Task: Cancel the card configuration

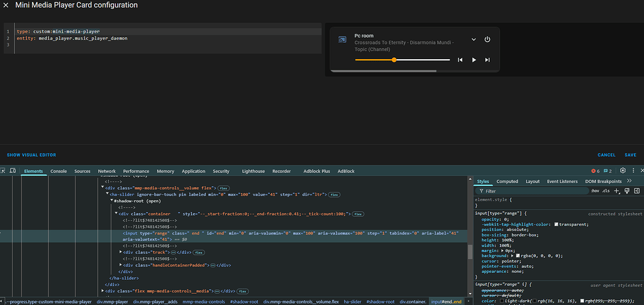Action: coord(606,155)
